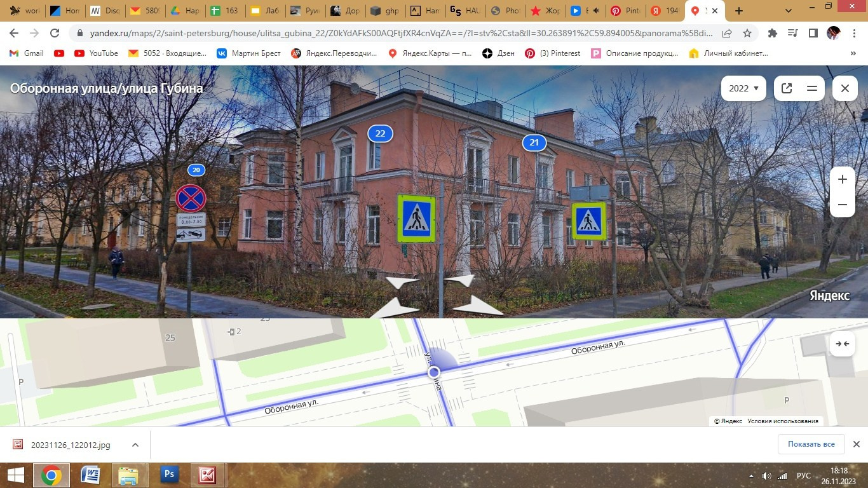Screen dimensions: 868x488
Task: Zoom out the panorama with minus button
Action: (x=842, y=205)
